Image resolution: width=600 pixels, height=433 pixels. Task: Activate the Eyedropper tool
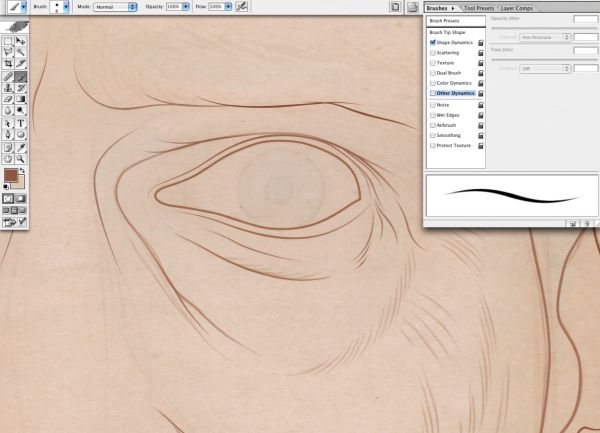21,147
